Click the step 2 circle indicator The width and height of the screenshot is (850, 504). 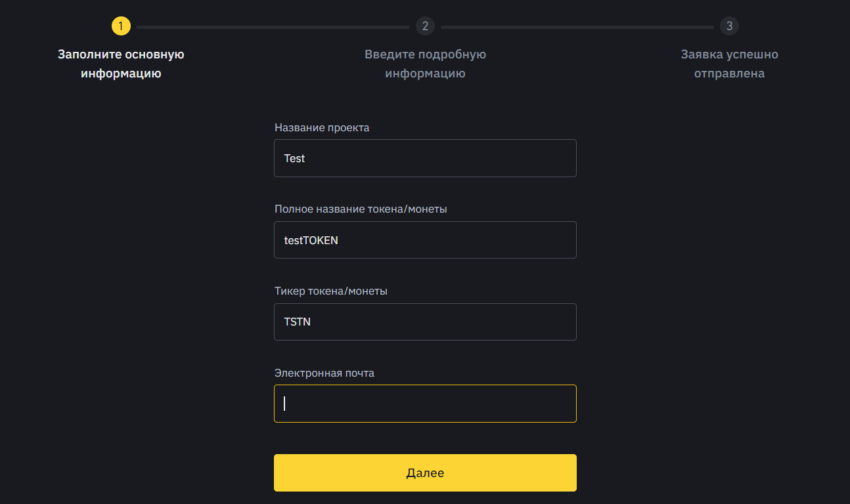tap(425, 26)
